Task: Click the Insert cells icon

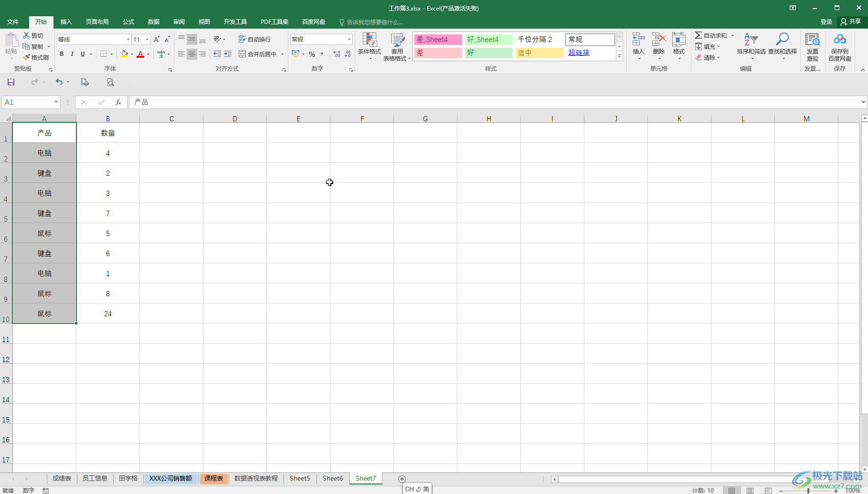Action: 638,40
